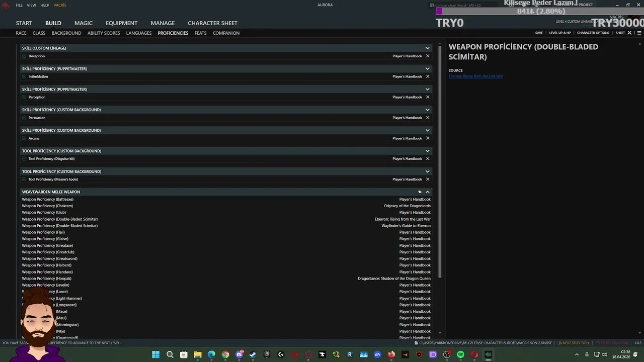The height and width of the screenshot is (362, 644).
Task: Select Weapon Proficiency (Chakram)
Action: click(x=226, y=206)
